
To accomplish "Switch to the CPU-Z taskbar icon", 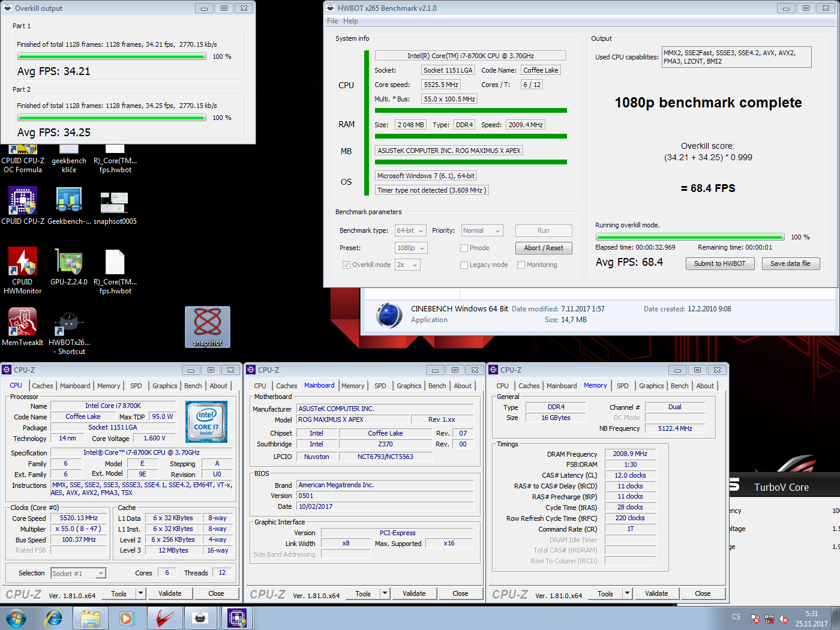I will pyautogui.click(x=237, y=618).
